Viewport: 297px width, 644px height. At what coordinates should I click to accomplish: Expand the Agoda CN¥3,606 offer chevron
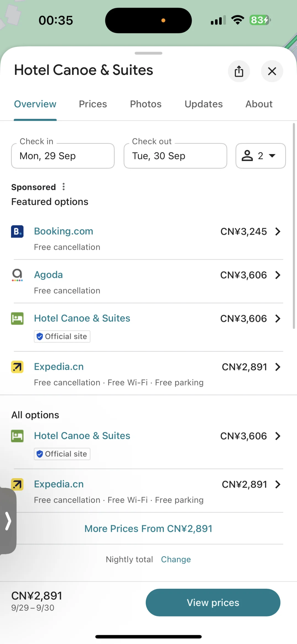tap(278, 275)
